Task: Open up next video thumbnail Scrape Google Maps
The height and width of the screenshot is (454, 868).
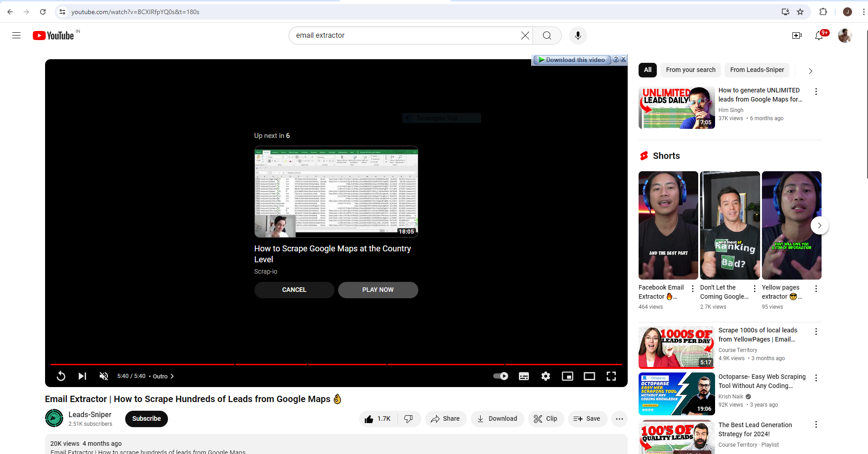Action: click(x=336, y=192)
